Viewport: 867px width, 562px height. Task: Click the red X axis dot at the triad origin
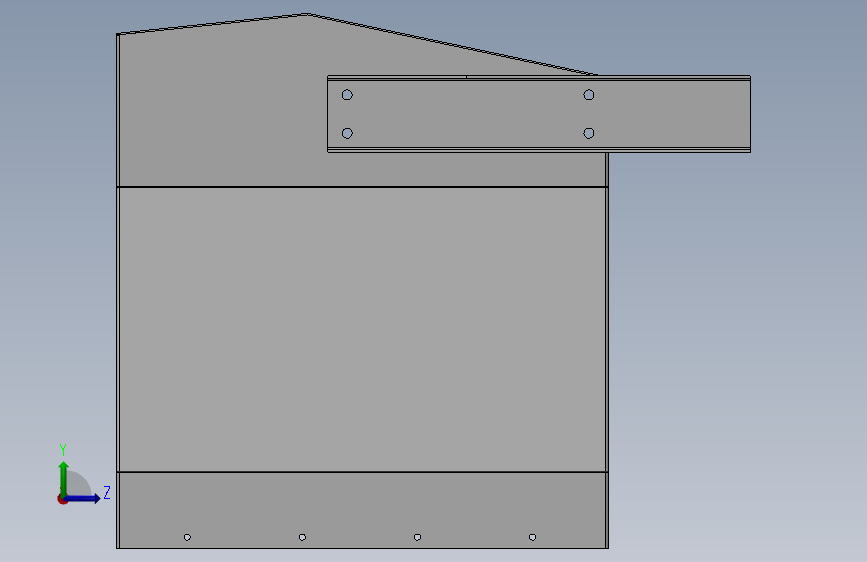pos(62,499)
